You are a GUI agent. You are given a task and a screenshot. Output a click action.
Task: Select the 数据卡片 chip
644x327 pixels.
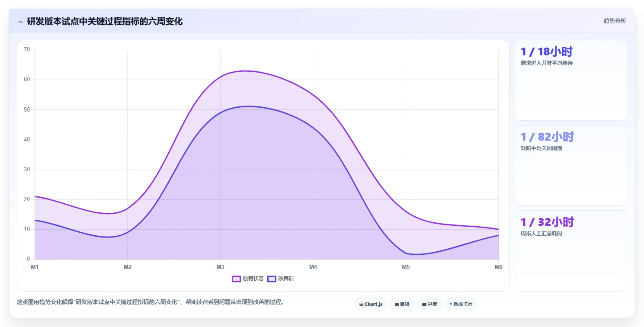pyautogui.click(x=461, y=304)
